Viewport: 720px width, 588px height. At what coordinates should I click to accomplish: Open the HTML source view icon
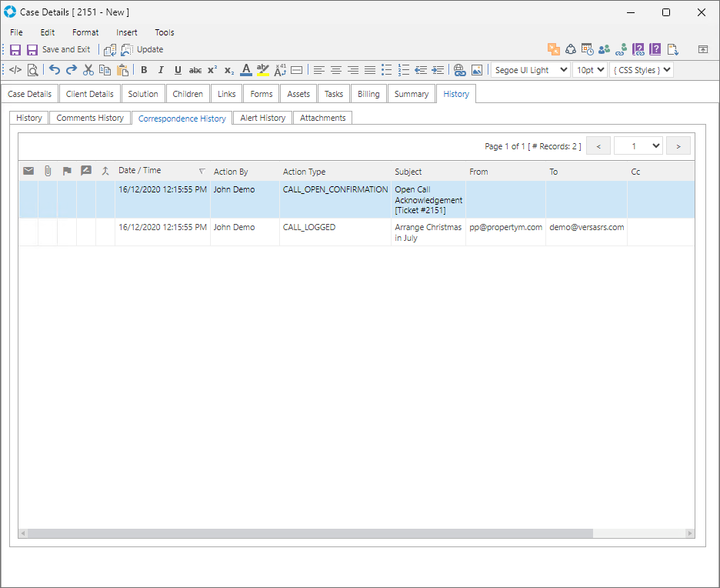click(x=15, y=70)
